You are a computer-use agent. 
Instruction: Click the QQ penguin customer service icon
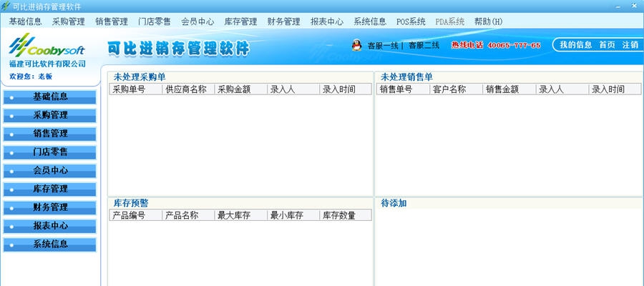(x=356, y=45)
